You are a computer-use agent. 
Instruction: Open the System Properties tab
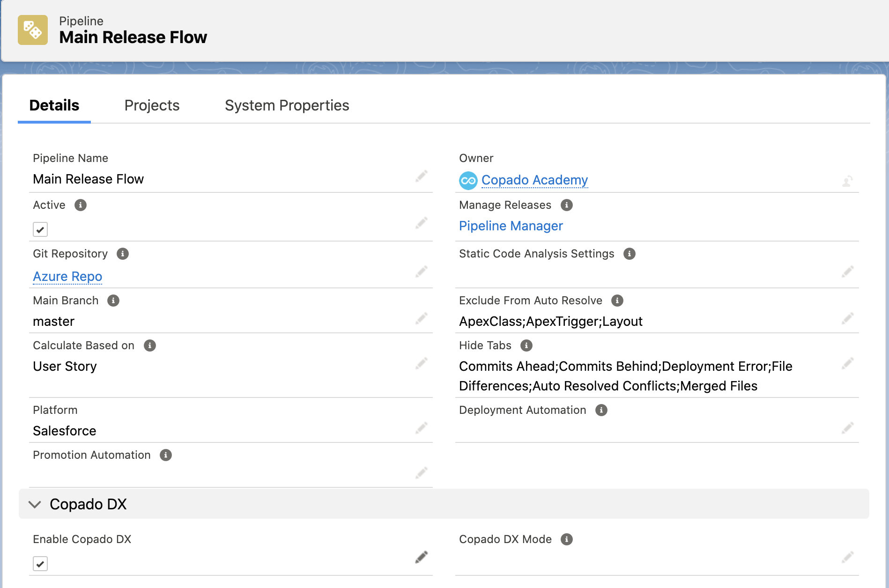pos(287,105)
